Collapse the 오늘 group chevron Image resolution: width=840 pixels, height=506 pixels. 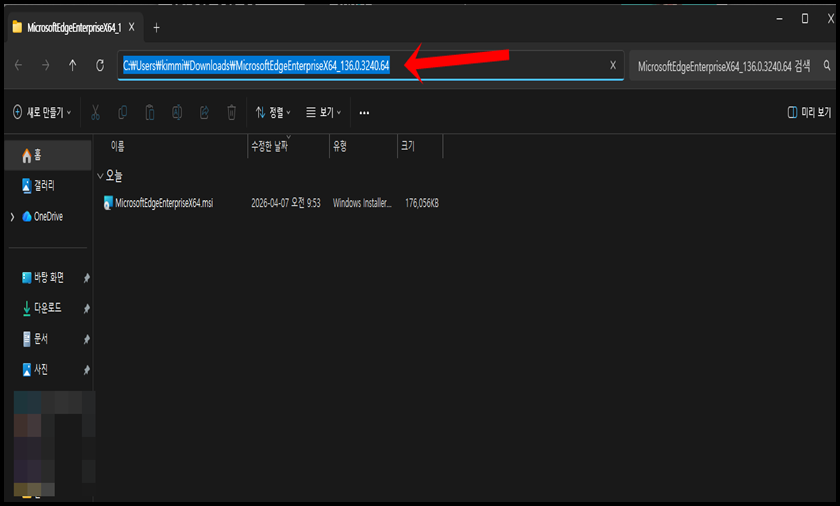pyautogui.click(x=100, y=176)
